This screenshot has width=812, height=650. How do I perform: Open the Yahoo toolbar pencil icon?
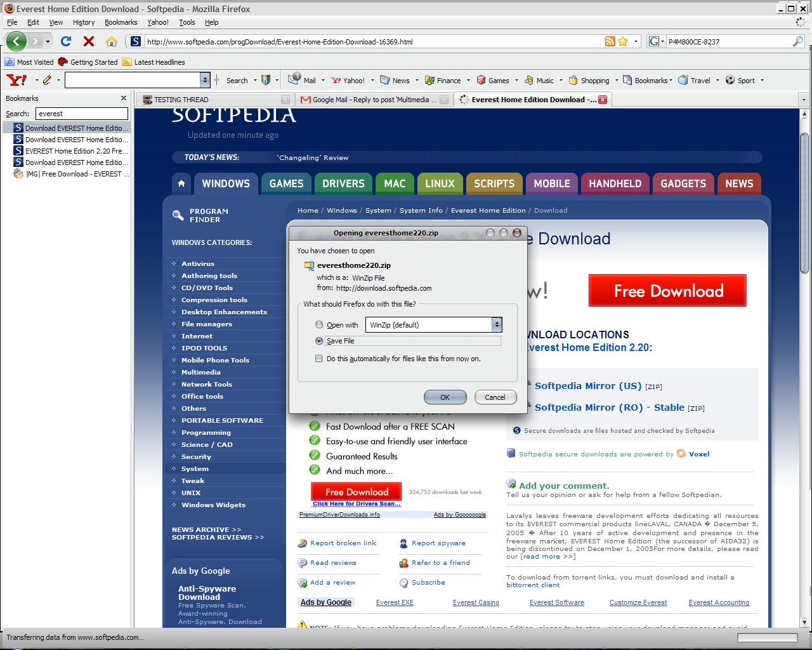pyautogui.click(x=47, y=80)
